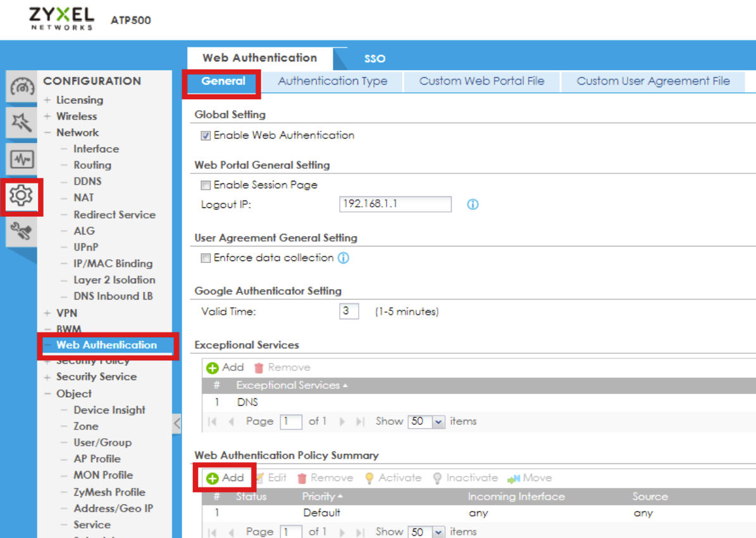Click the Activate lightbulb icon

(x=369, y=477)
